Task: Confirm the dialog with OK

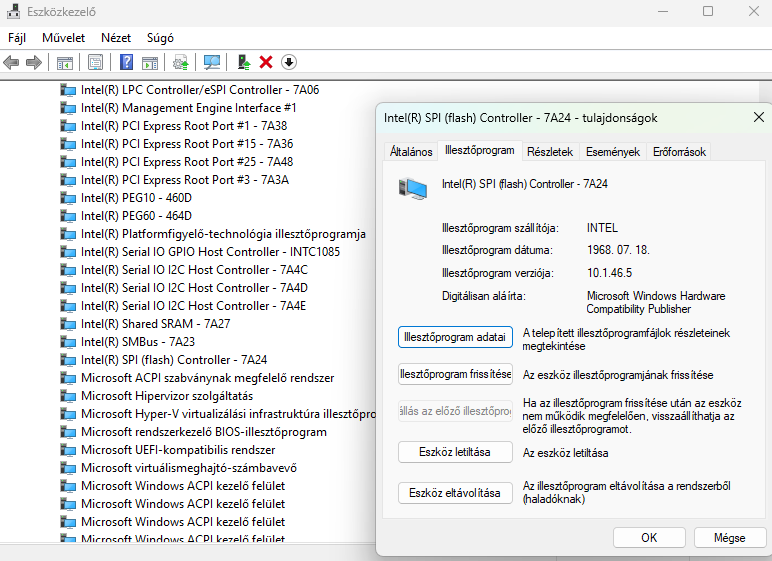Action: [x=649, y=538]
